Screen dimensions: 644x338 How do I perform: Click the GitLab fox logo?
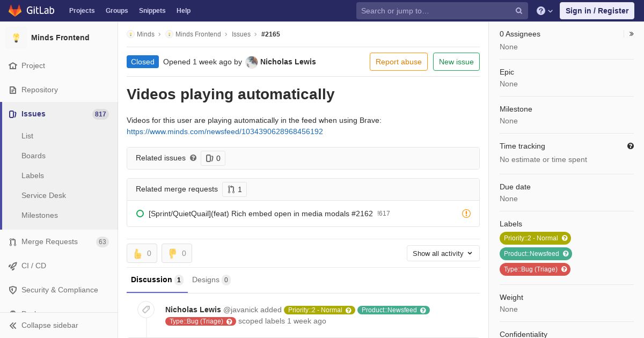15,10
